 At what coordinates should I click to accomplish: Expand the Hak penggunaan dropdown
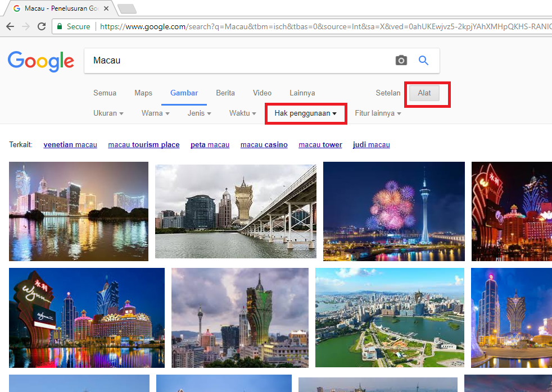[x=305, y=113]
